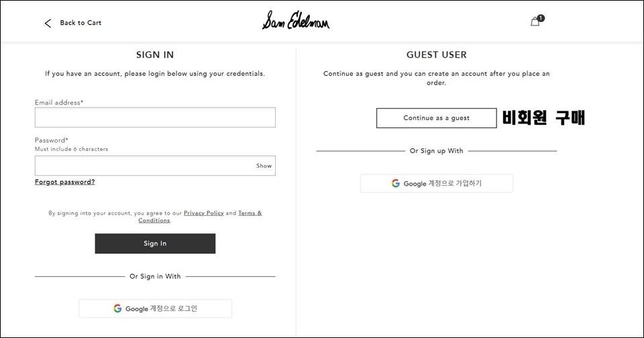Click the Korean guest purchase annotation text
The width and height of the screenshot is (644, 338).
(543, 118)
